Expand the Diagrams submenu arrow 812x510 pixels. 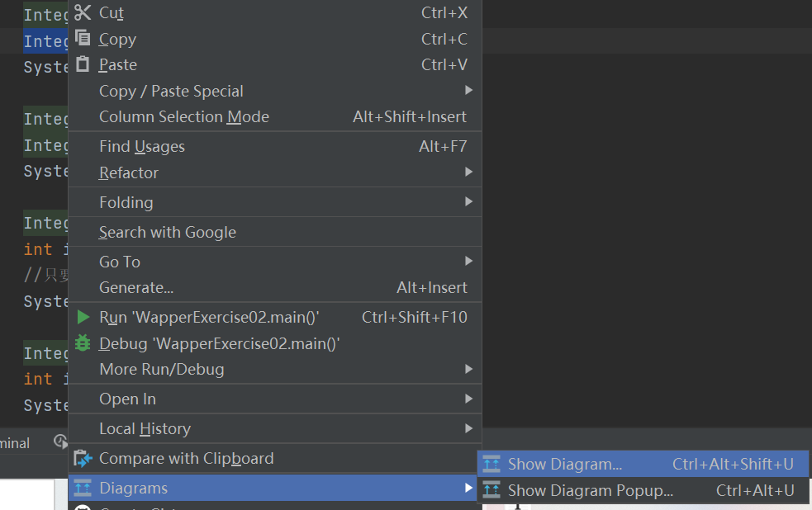468,487
